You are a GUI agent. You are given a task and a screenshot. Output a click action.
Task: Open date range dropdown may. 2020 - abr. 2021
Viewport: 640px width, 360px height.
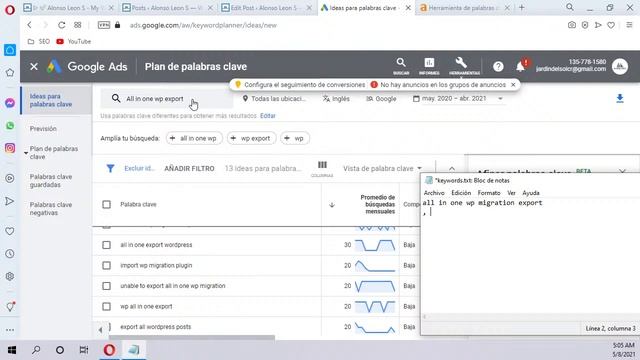pos(458,98)
